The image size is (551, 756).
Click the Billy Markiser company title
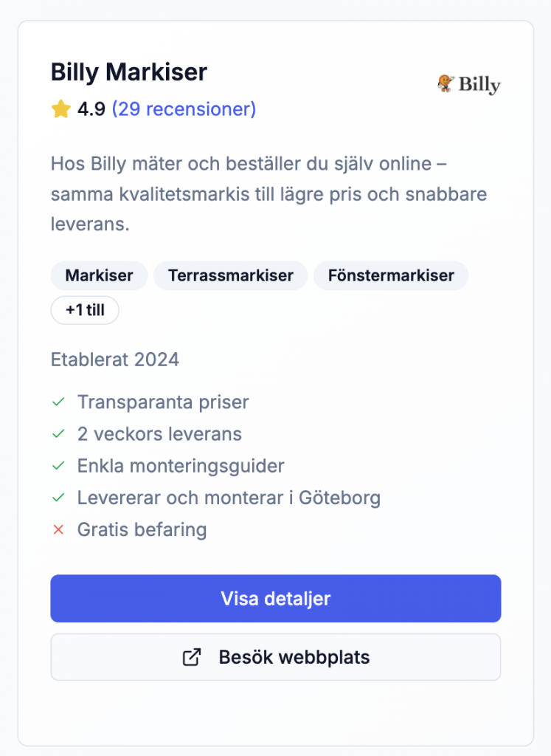point(129,72)
